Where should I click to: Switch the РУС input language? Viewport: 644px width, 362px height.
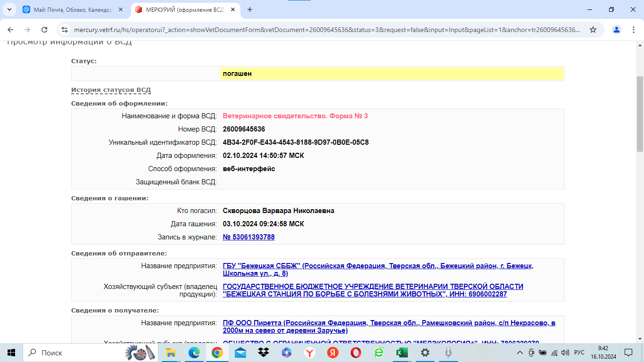click(x=579, y=353)
